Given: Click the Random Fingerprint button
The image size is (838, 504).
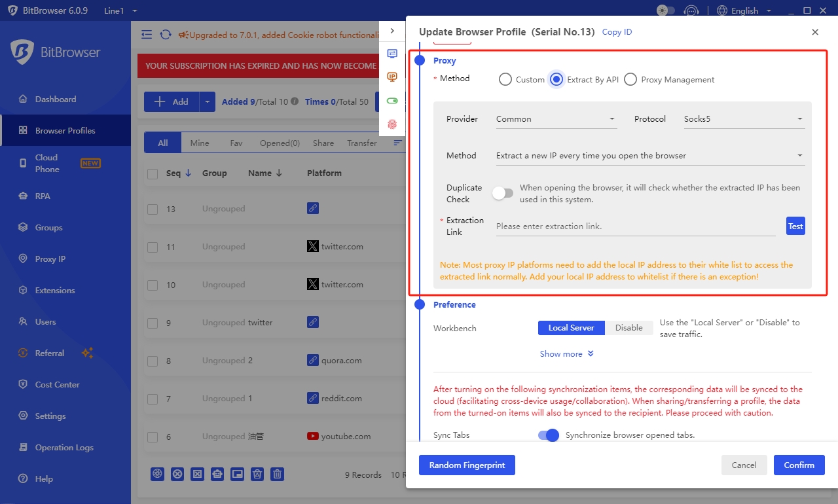Looking at the screenshot, I should [x=467, y=465].
